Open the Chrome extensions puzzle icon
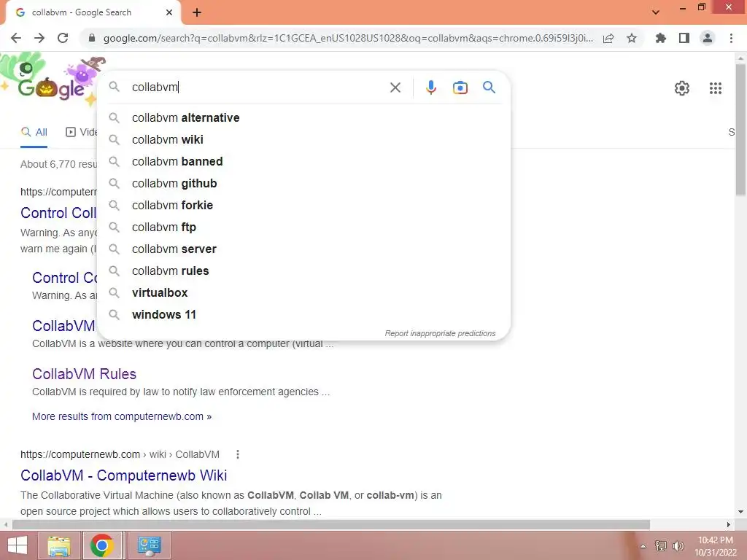This screenshot has height=560, width=747. click(661, 38)
